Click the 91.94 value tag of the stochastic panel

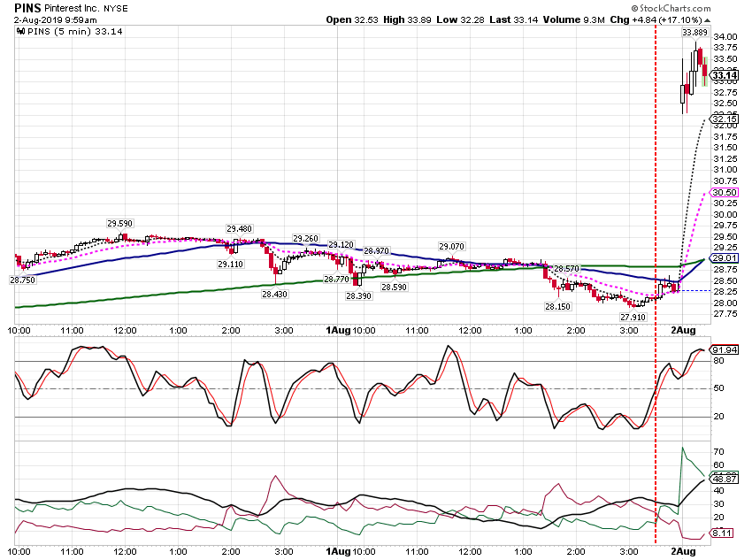point(724,349)
